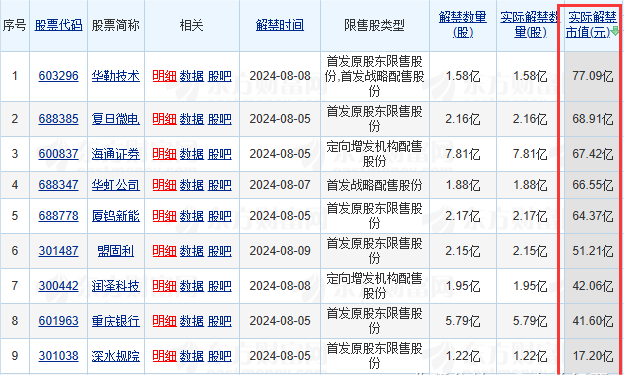Click 明细 link in 重庆银行 row
624x375 pixels.
point(164,321)
